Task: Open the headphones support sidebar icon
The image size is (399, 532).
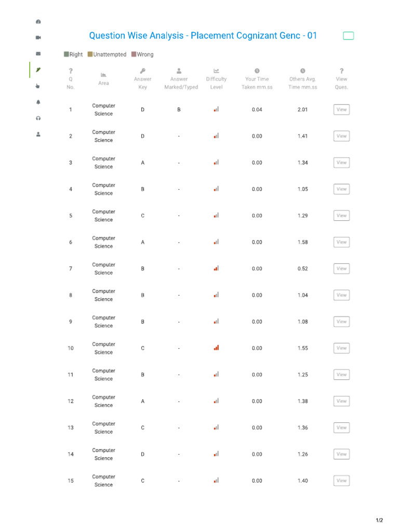Action: click(x=38, y=118)
